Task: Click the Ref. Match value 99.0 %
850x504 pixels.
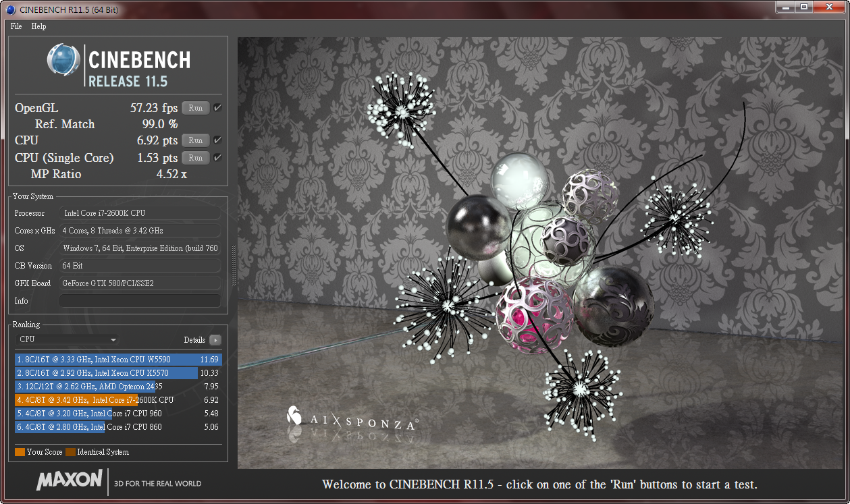Action: [160, 124]
